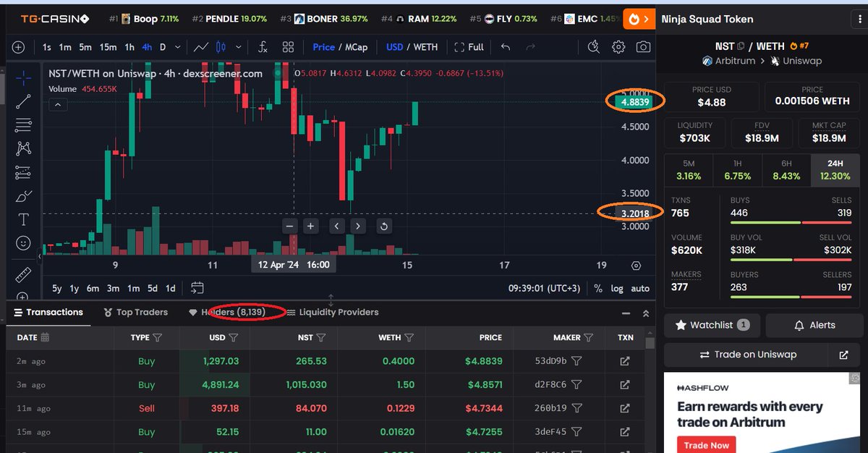This screenshot has width=868, height=453.
Task: Select the XABCD pattern tool
Action: [x=23, y=149]
